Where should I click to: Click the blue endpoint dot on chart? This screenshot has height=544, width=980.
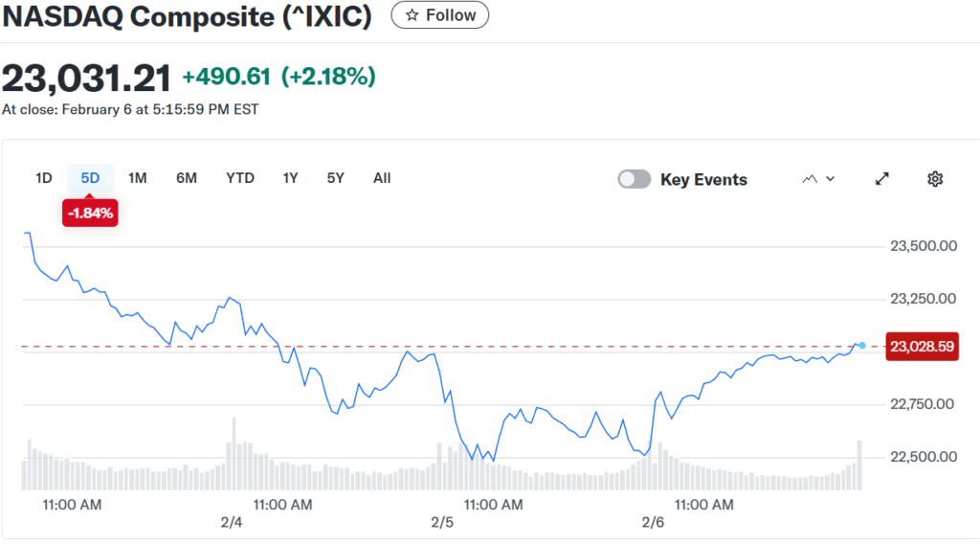tap(862, 345)
